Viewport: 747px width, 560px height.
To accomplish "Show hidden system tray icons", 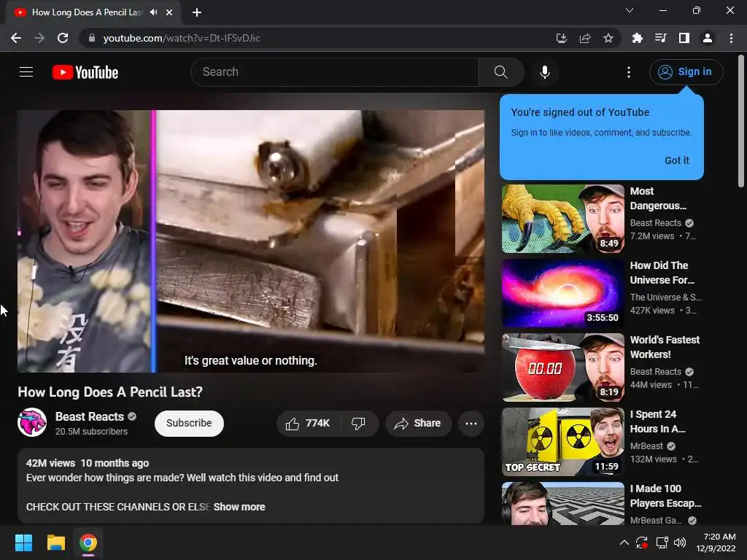I will [624, 542].
